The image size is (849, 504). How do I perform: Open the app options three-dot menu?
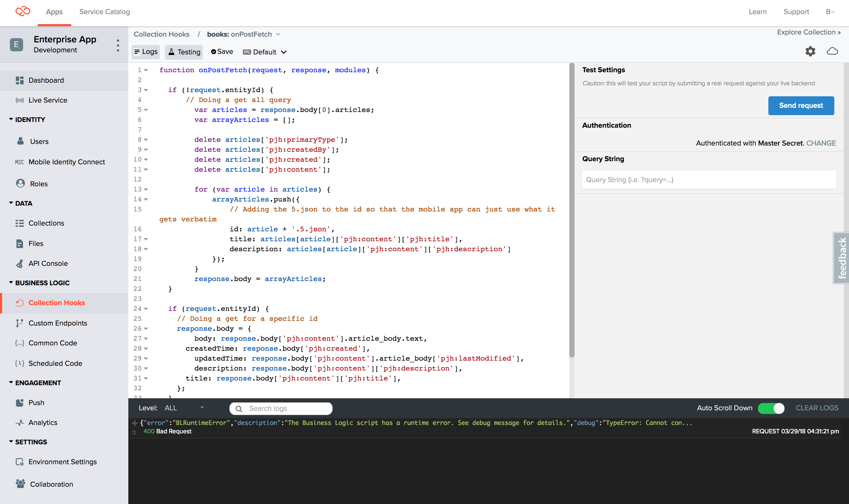[x=118, y=45]
